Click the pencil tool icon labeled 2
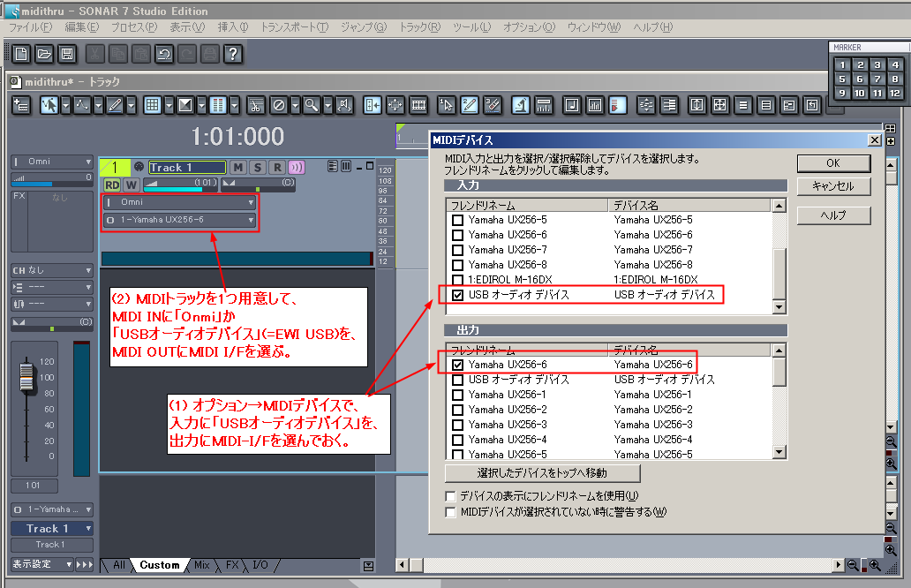The height and width of the screenshot is (588, 911). click(x=470, y=105)
